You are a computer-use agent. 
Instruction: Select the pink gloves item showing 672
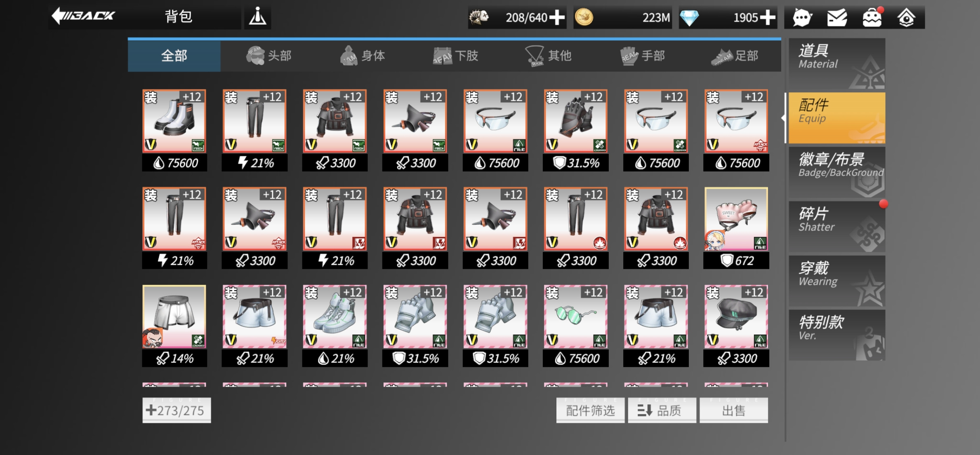pos(736,228)
